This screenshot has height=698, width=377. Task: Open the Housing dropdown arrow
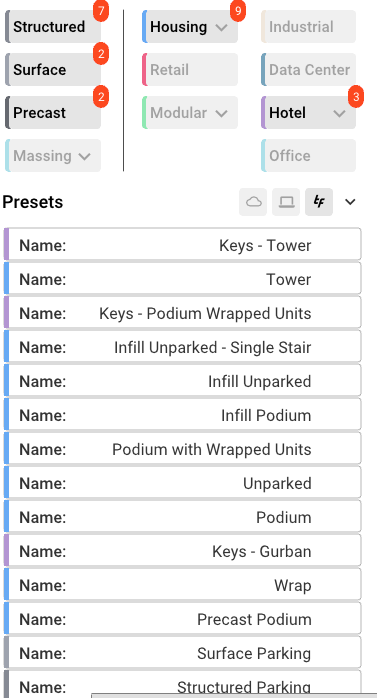click(221, 27)
